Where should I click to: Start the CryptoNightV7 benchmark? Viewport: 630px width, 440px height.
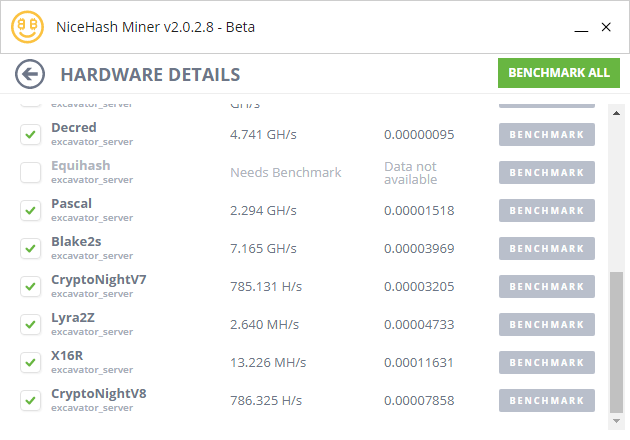click(x=547, y=286)
